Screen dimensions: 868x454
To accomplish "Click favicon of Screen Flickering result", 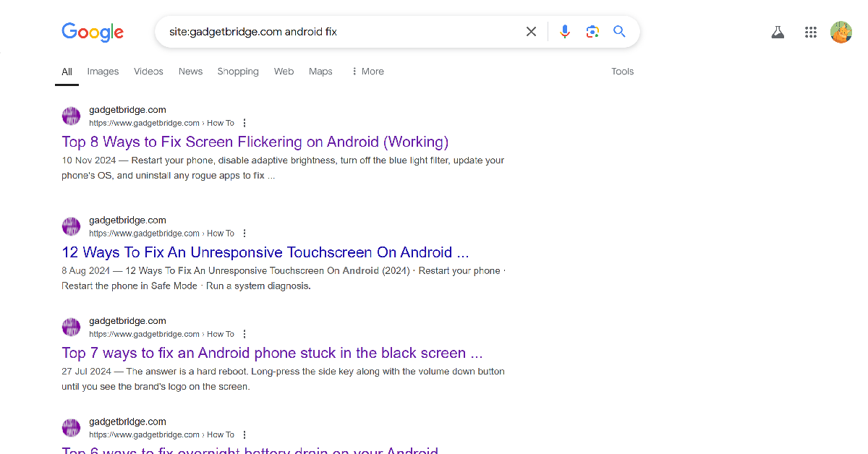I will (x=71, y=116).
